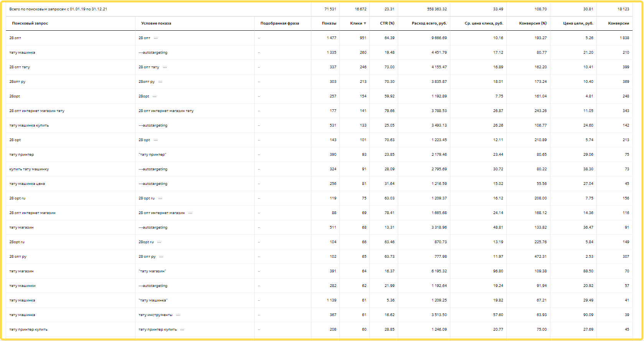Toggle the sort arrow on Клики column
The height and width of the screenshot is (341, 644).
[x=365, y=23]
